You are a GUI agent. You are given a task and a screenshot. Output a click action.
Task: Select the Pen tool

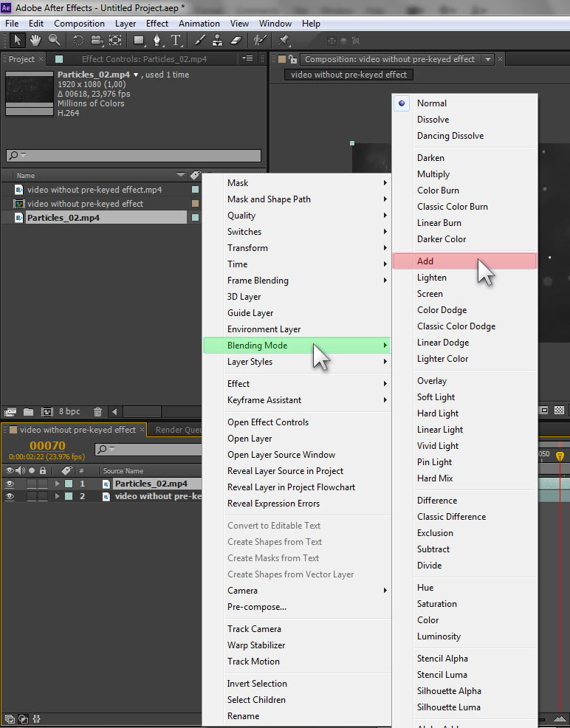pos(157,41)
